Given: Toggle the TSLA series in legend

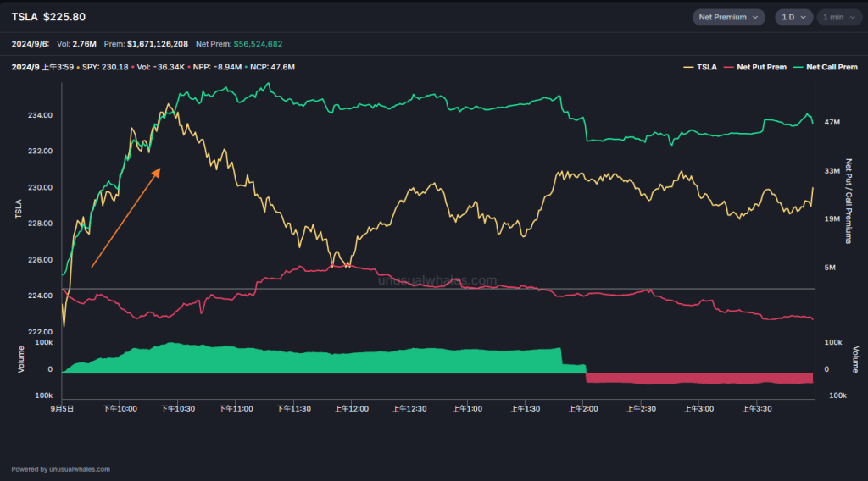Looking at the screenshot, I should coord(705,67).
